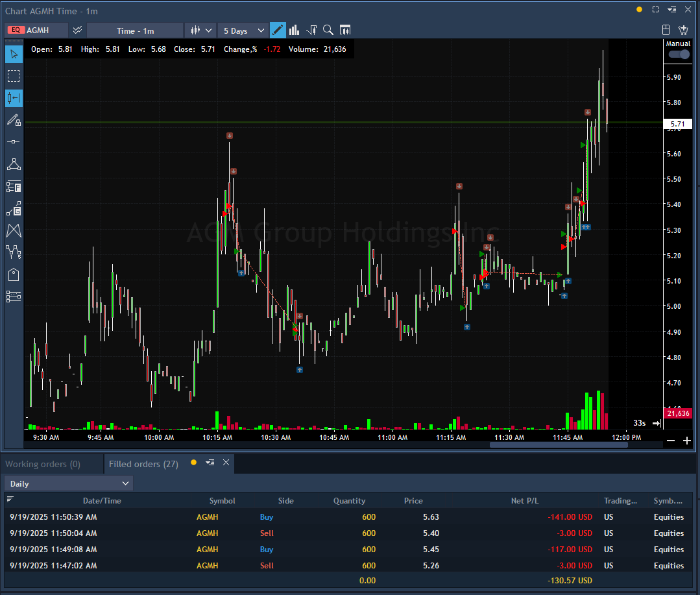Click the -130.57 USD total P/L

(570, 580)
